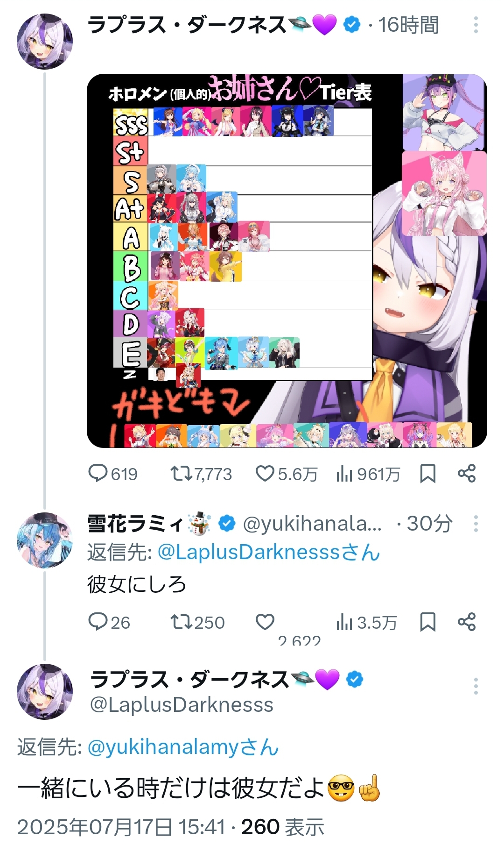504x852 pixels.
Task: Like 雪花ラミィ's reply
Action: 265,622
